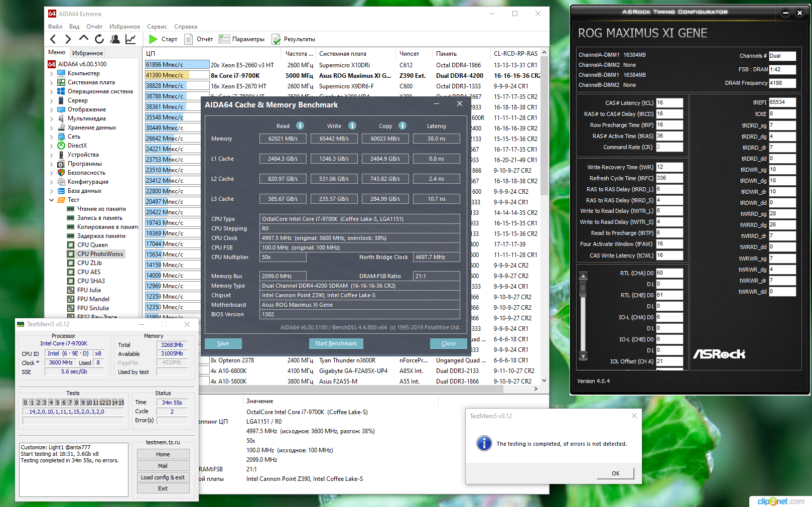Select the CPU PhotoWorxx test label

[100, 254]
